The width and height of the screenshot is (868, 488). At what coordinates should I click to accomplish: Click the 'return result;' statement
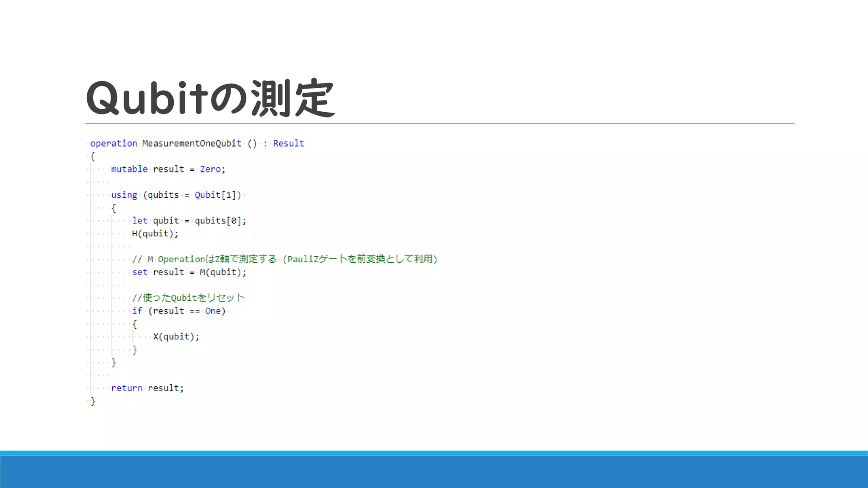coord(147,388)
